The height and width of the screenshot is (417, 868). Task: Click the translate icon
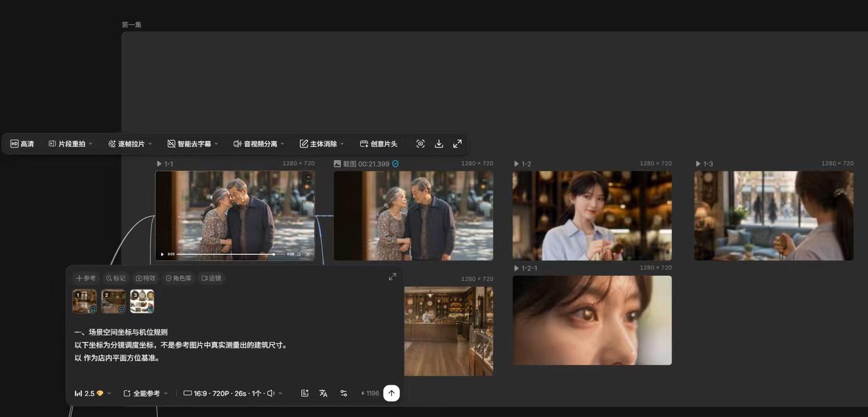[x=323, y=393]
